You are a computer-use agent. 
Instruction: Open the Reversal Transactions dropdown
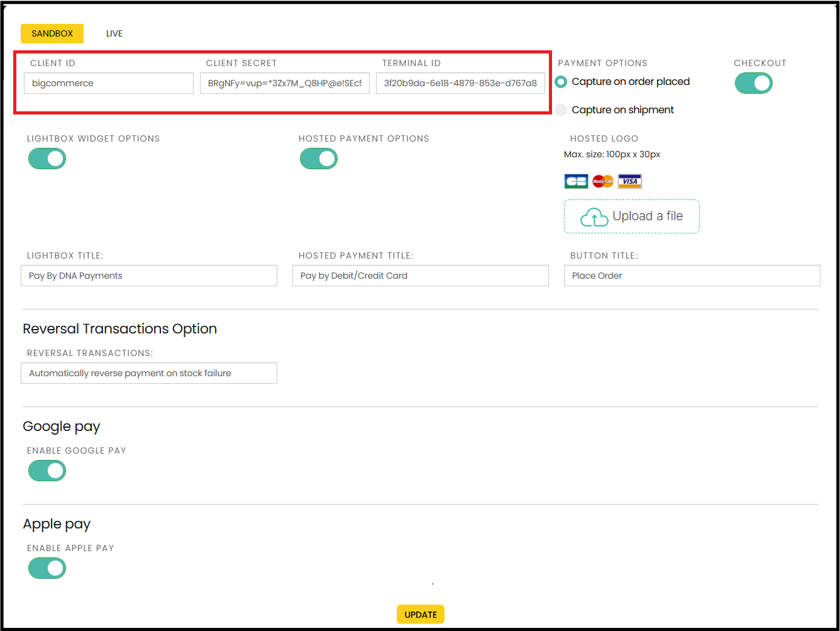[149, 373]
